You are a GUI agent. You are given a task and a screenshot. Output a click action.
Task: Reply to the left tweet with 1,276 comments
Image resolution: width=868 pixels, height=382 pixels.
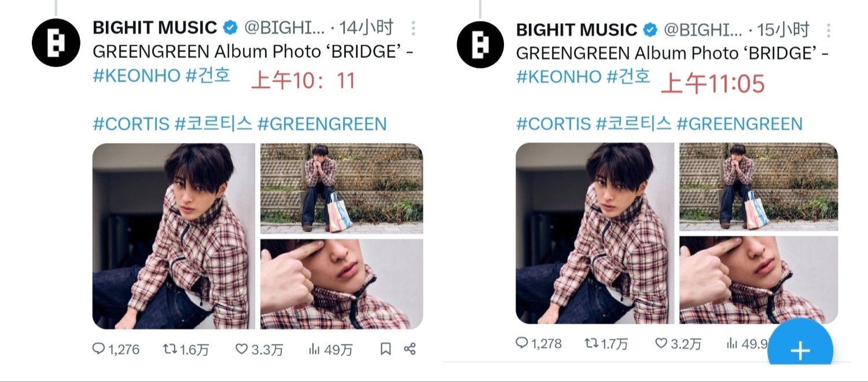(116, 349)
